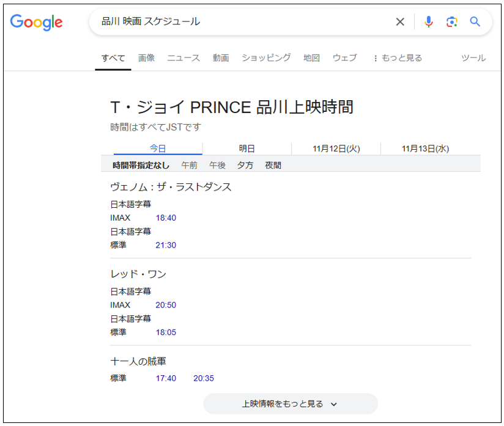Click the Google logo
This screenshot has height=426, width=504.
tap(36, 22)
